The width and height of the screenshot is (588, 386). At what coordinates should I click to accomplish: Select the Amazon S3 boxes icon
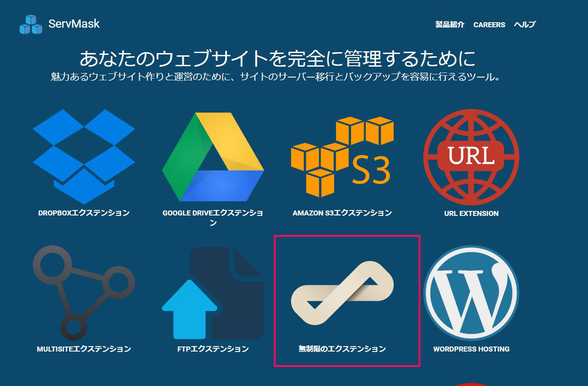[342, 156]
